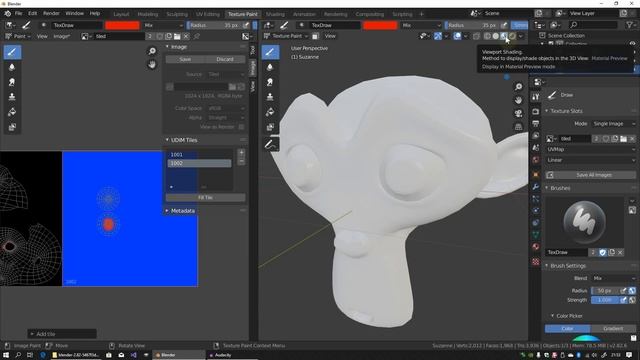
Task: Open the Active Tool properties tab
Action: [x=536, y=97]
